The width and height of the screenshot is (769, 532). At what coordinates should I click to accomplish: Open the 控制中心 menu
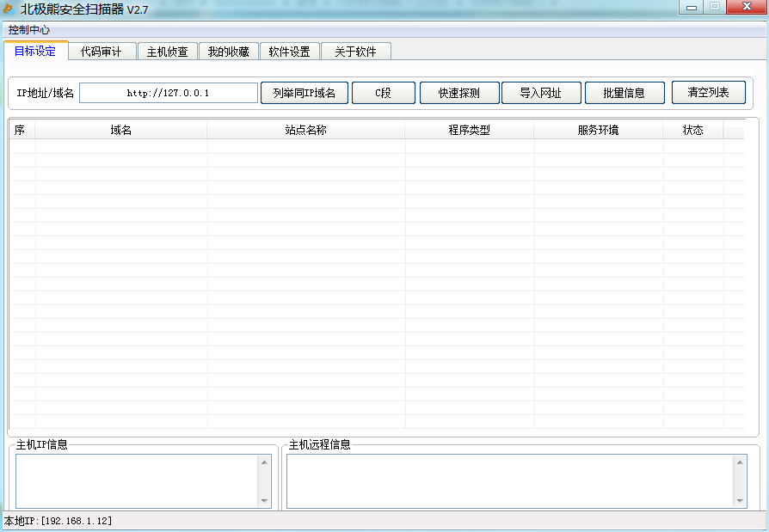(x=29, y=29)
